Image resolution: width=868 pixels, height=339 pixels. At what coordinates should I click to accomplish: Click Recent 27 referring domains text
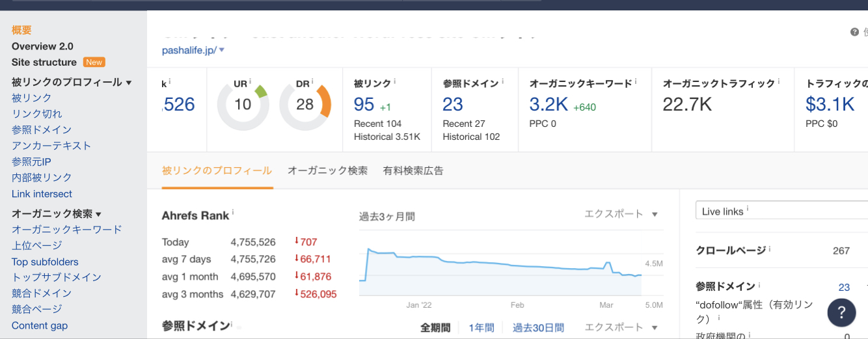tap(464, 124)
